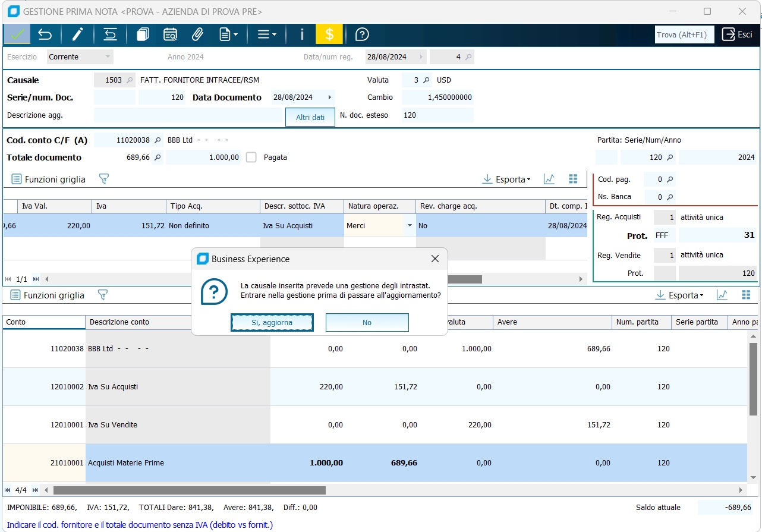Screen dimensions: 762x532
Task: Click the paperclip attachments icon
Action: coord(197,34)
